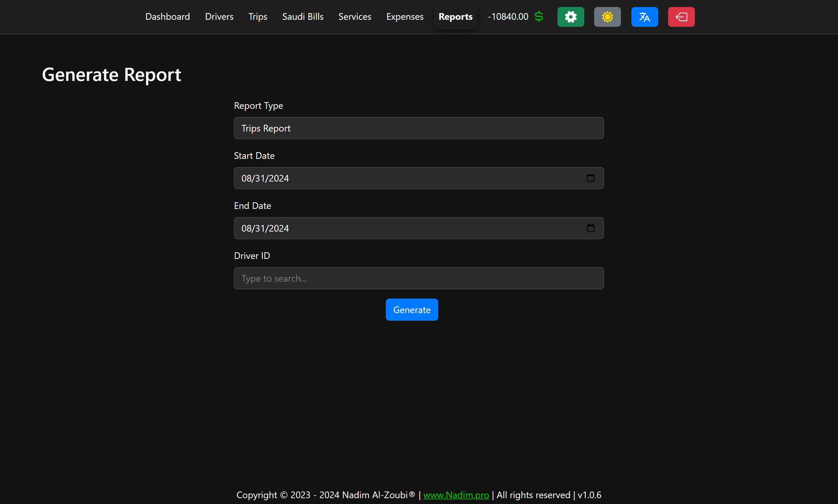Expand the Report Type dropdown
This screenshot has width=838, height=504.
418,128
